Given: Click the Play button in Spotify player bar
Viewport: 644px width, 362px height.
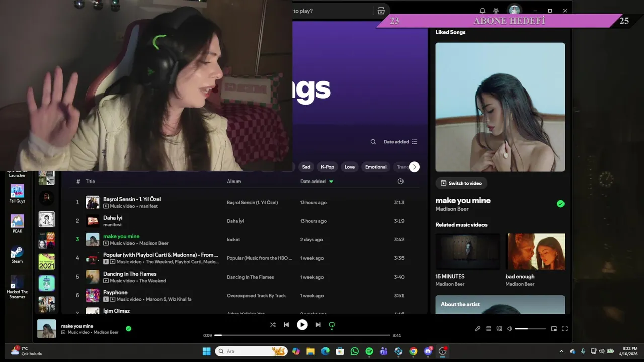Looking at the screenshot, I should pos(302,325).
